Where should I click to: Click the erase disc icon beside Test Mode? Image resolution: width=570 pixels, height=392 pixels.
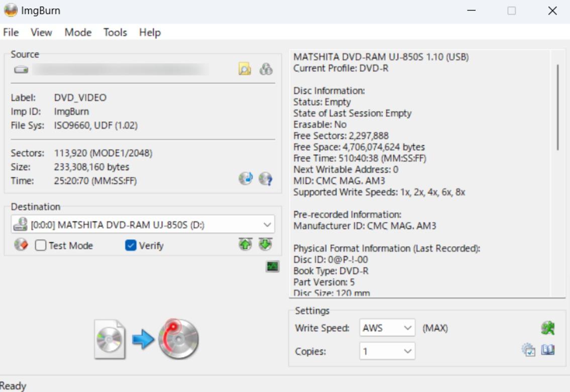coord(21,245)
